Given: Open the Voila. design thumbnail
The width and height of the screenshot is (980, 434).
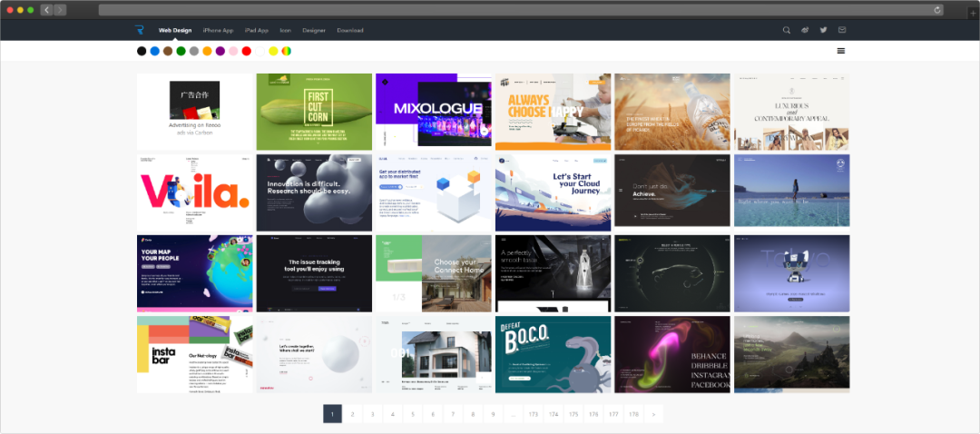Looking at the screenshot, I should point(195,192).
